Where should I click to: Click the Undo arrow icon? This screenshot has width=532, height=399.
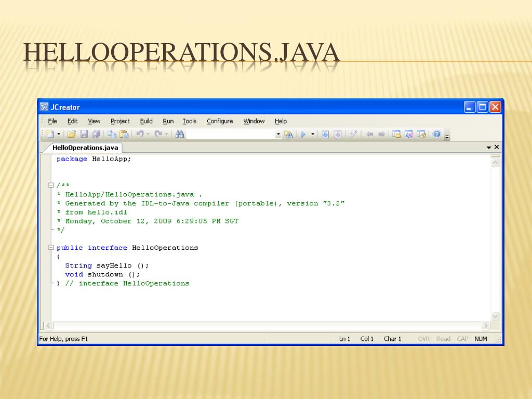140,134
